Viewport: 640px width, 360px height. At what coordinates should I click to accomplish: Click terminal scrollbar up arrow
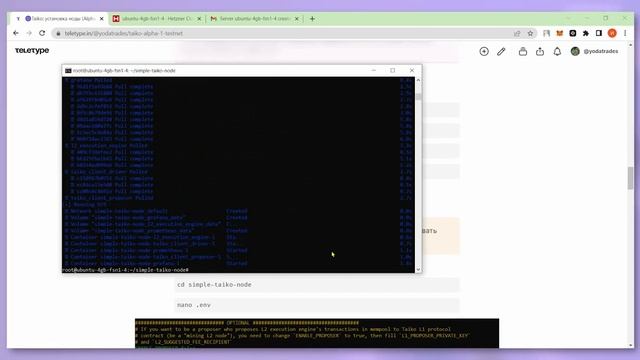coord(418,80)
